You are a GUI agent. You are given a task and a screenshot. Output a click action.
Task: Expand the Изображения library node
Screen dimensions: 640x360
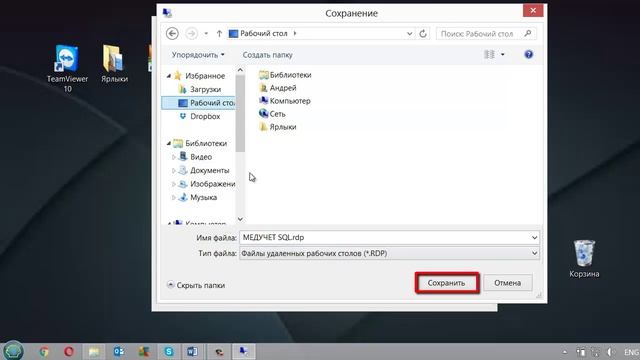click(x=173, y=184)
